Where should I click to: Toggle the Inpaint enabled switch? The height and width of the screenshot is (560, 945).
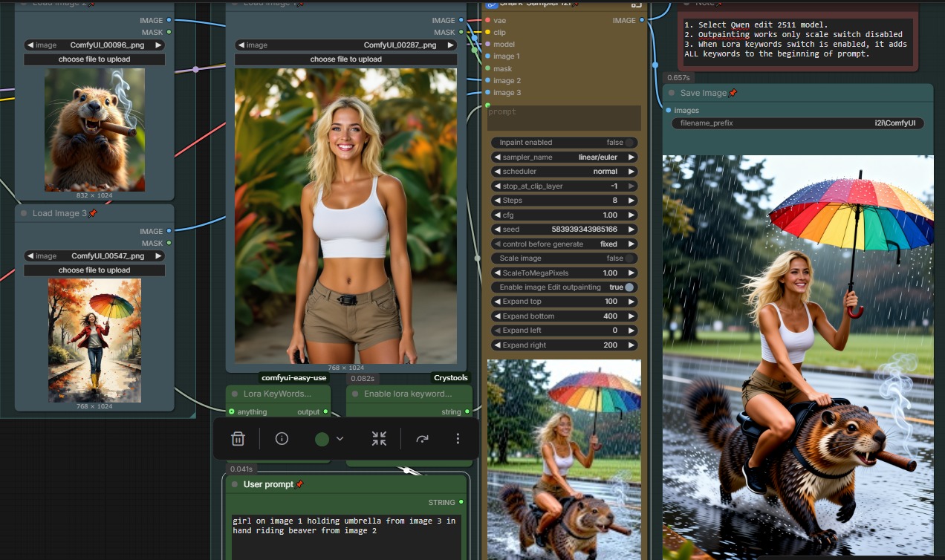click(x=629, y=143)
